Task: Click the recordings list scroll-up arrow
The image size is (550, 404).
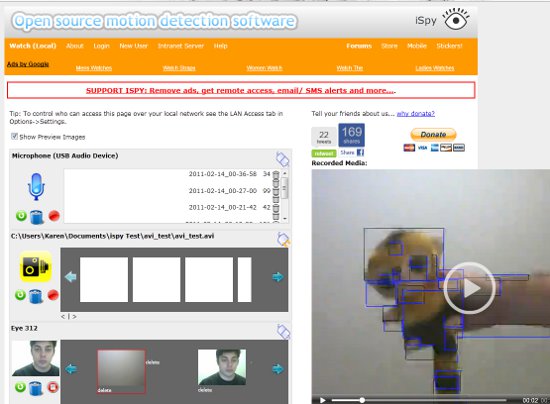Action: coord(285,173)
